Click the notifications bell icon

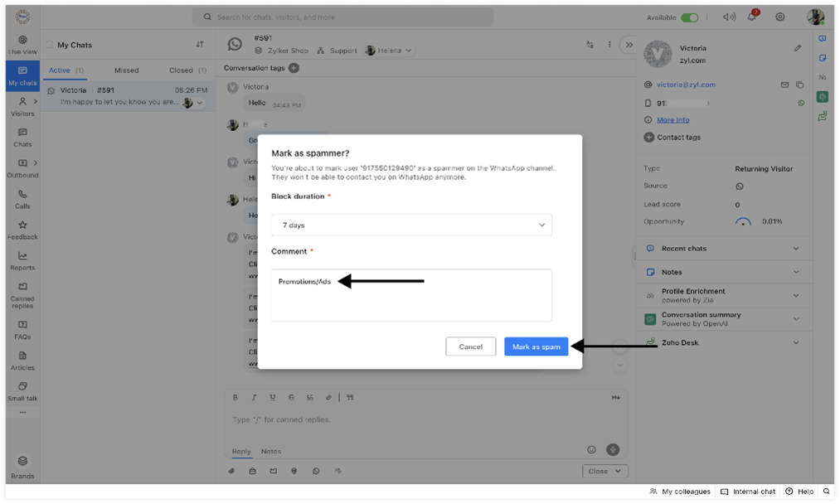(x=753, y=17)
